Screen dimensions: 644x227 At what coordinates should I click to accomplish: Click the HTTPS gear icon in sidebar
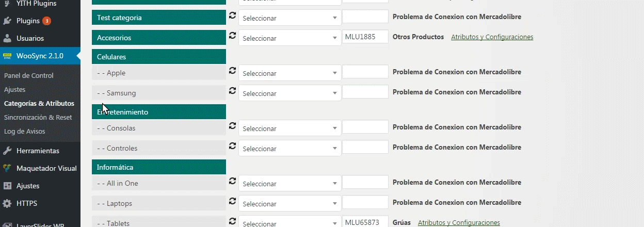[x=7, y=203]
